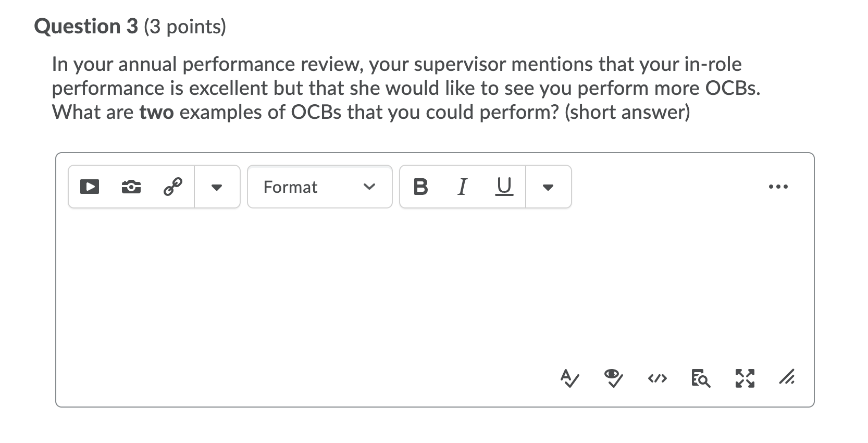The height and width of the screenshot is (443, 868).
Task: Open the accessibility checker eye icon
Action: pyautogui.click(x=613, y=378)
